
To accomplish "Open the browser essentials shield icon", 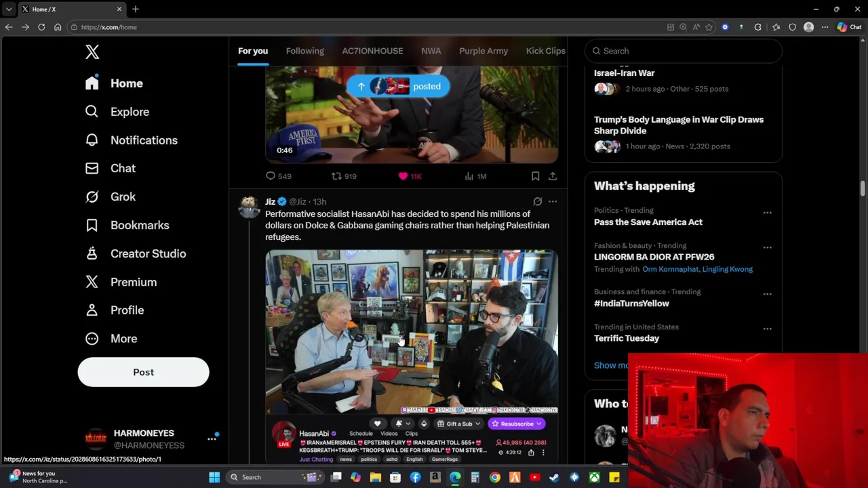I will click(792, 27).
